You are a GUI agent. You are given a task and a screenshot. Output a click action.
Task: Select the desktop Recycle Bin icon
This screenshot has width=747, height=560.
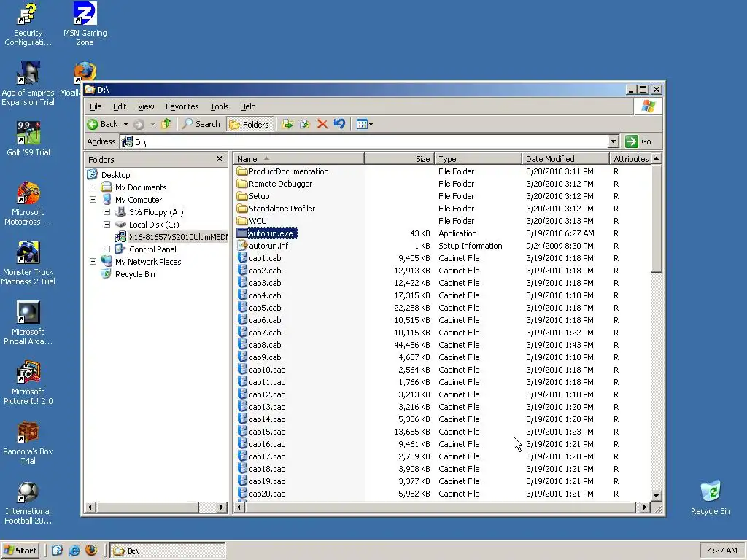[x=711, y=497]
